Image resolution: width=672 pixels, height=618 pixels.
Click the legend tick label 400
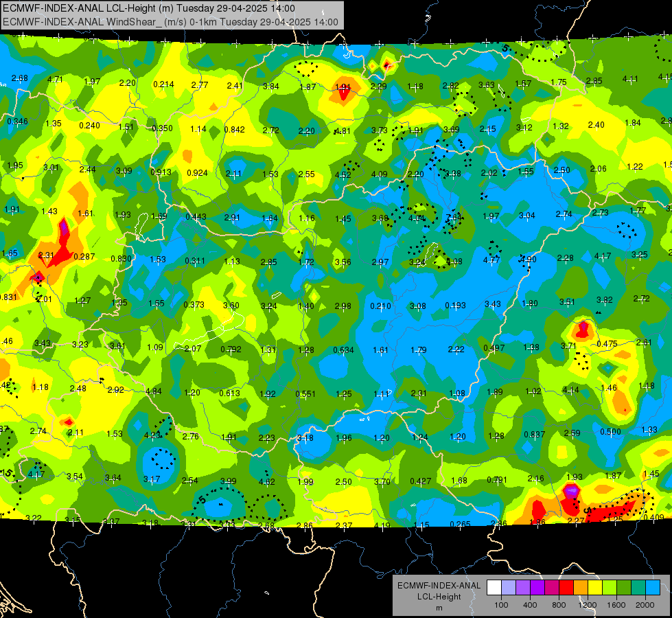(x=530, y=605)
